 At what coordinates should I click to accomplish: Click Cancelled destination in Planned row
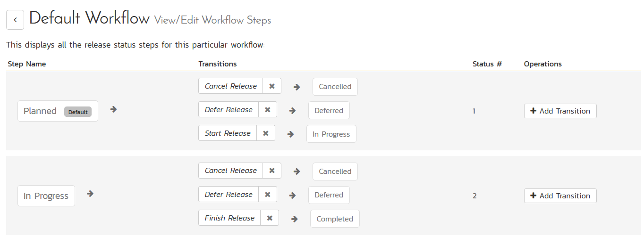pyautogui.click(x=335, y=87)
